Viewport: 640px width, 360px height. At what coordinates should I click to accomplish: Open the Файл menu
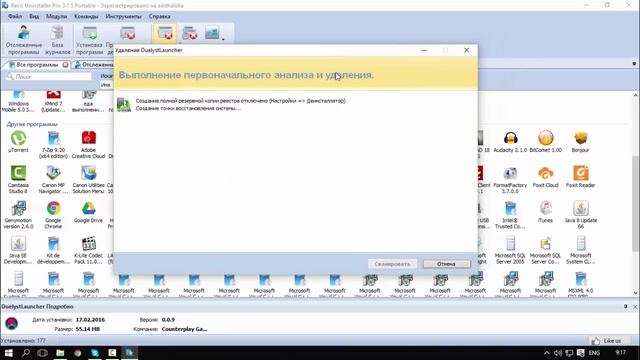[15, 16]
